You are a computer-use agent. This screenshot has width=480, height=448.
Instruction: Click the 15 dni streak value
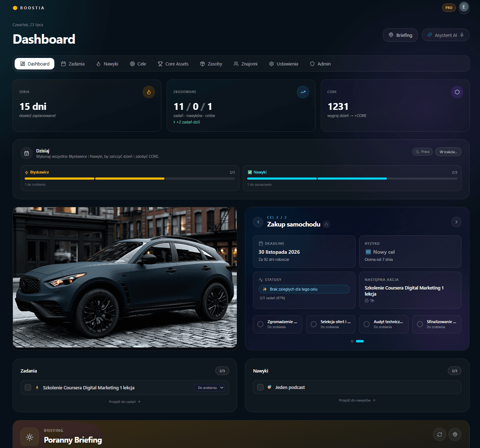[33, 107]
